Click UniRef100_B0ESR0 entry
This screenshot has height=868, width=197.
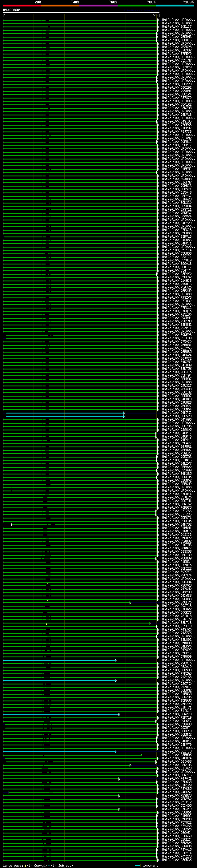coord(177,417)
